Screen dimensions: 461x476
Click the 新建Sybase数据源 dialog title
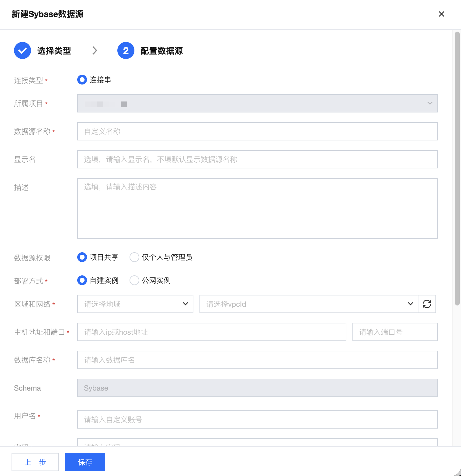click(x=47, y=14)
